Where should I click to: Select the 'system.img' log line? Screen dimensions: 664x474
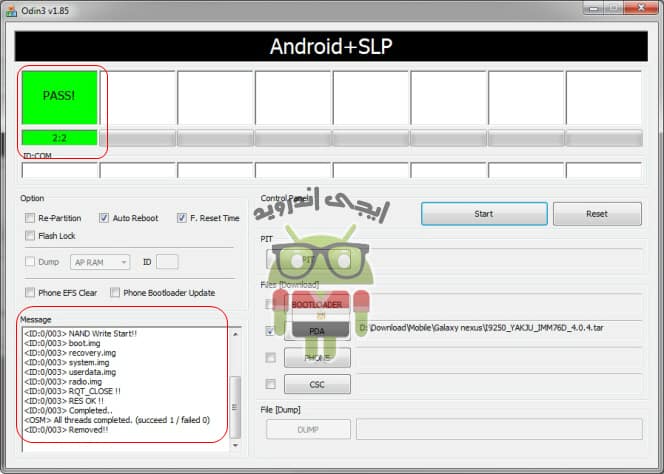pos(66,363)
